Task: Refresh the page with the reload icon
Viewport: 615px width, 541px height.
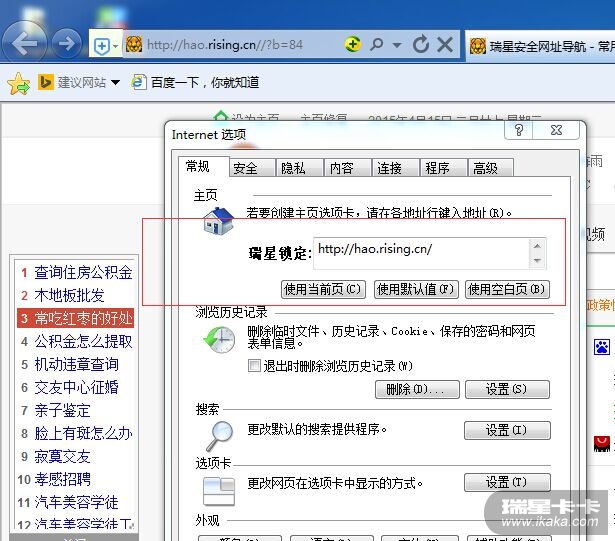Action: tap(421, 44)
